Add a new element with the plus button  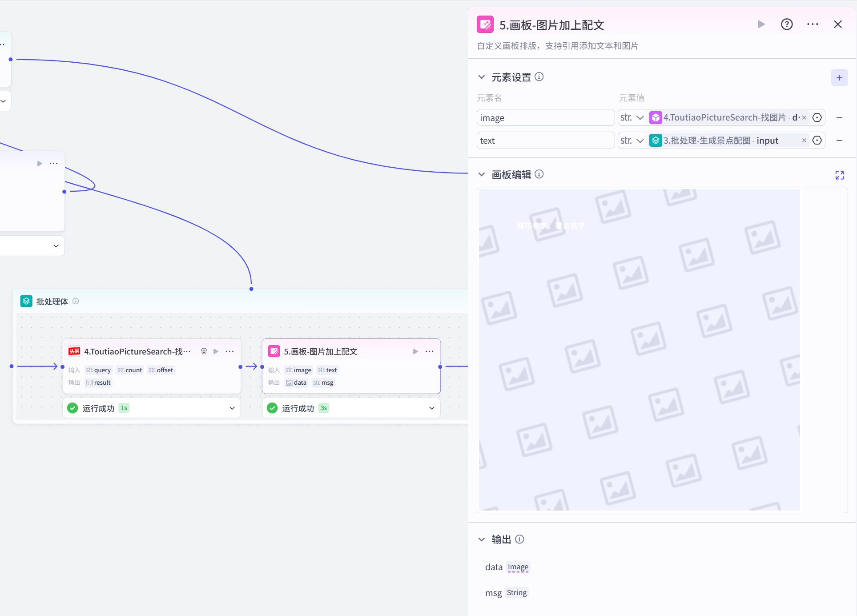[x=839, y=78]
